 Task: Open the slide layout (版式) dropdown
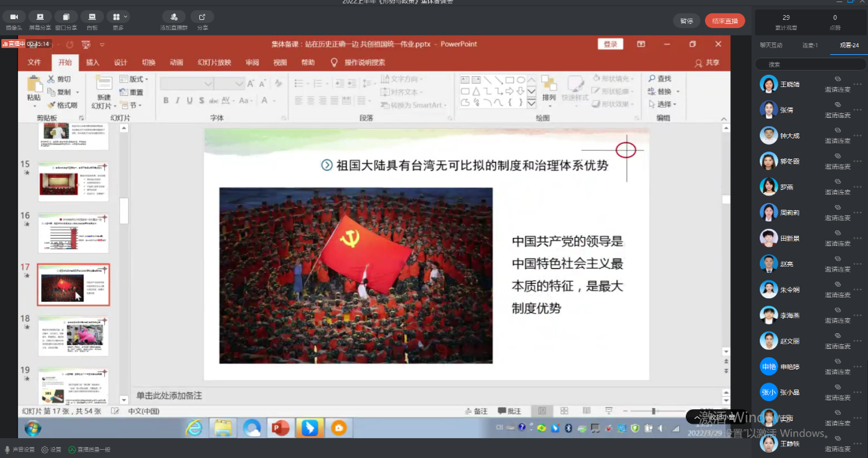pyautogui.click(x=136, y=79)
